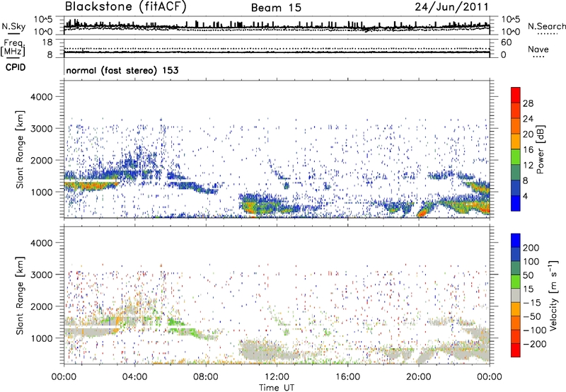
Task: Click the '200' value on Velocity colorbar
Action: [x=531, y=248]
